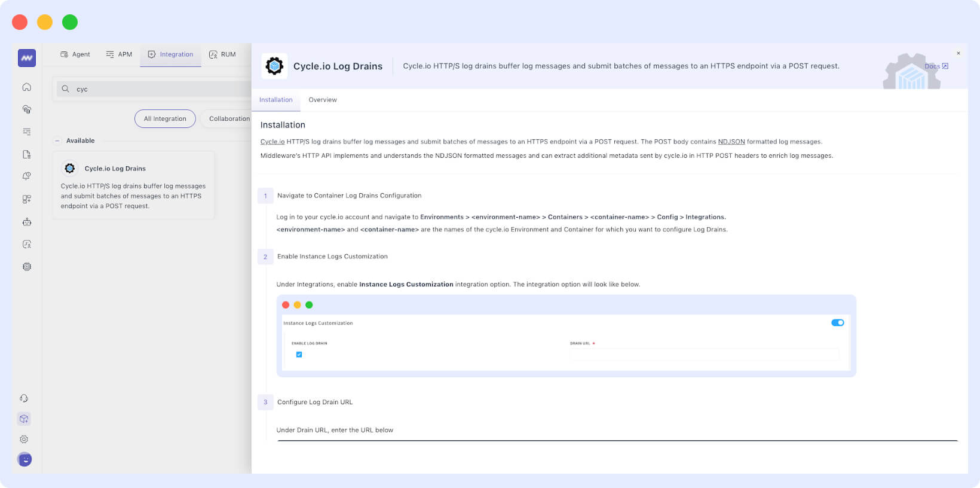This screenshot has height=488, width=980.
Task: Select the Collaboration filter pill
Action: pyautogui.click(x=229, y=118)
